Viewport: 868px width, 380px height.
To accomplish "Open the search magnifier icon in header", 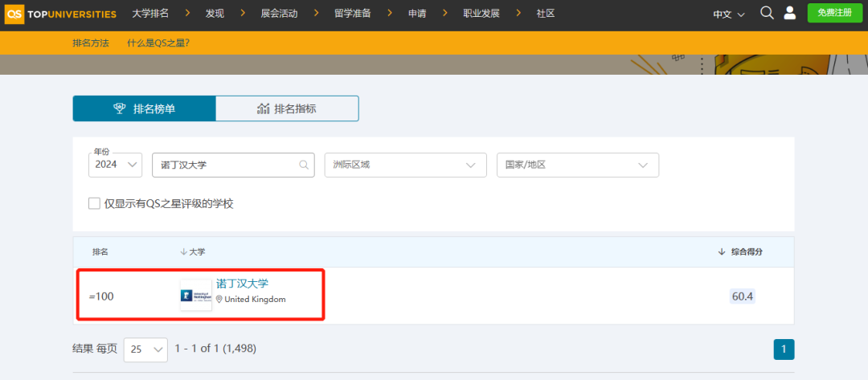I will (x=767, y=13).
